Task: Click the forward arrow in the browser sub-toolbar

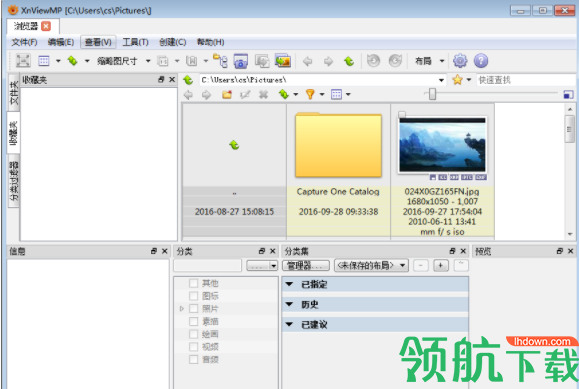Action: [206, 95]
